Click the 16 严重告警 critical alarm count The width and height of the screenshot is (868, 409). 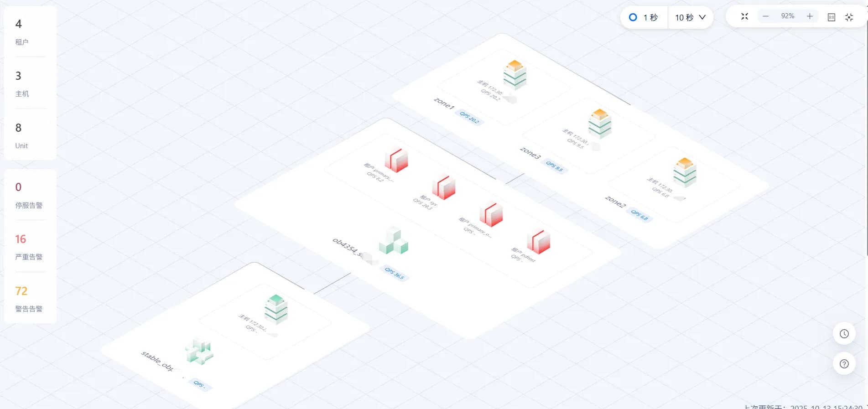click(21, 239)
